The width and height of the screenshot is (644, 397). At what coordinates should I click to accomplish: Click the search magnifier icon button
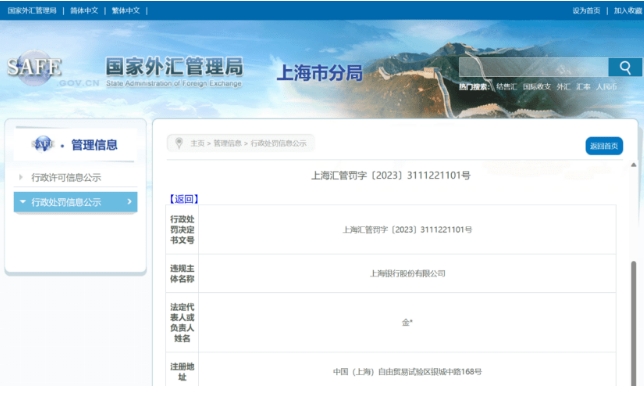point(625,67)
